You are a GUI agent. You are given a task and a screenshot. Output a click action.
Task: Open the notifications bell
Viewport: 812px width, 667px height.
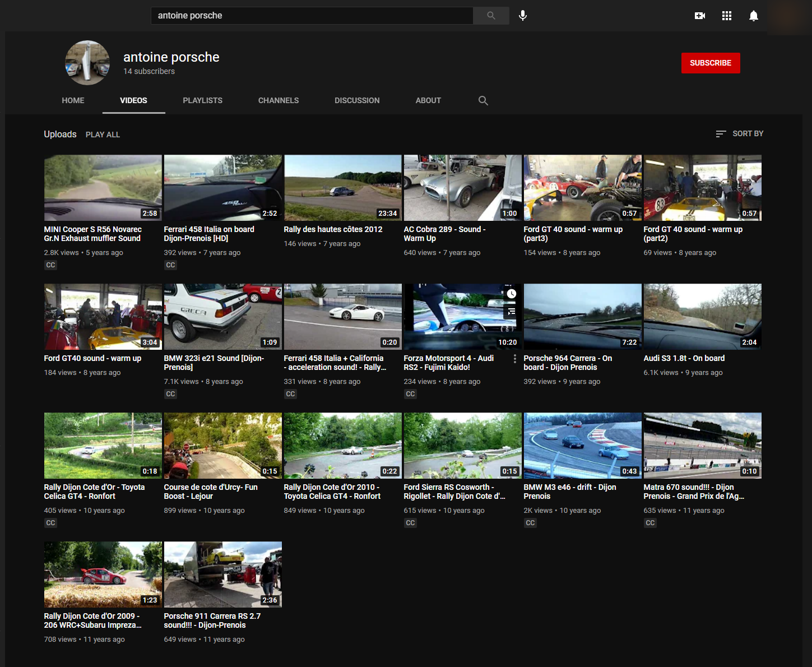tap(754, 16)
